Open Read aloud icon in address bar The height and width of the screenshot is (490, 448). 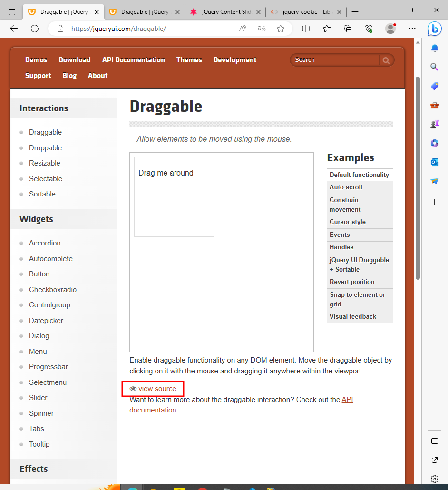click(243, 29)
